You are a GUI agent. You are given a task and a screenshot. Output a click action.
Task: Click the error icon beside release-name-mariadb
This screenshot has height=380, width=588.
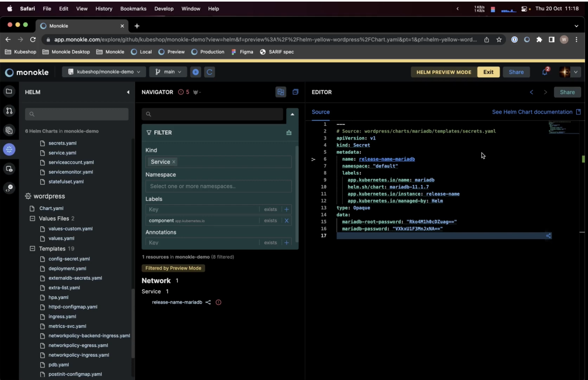(218, 302)
